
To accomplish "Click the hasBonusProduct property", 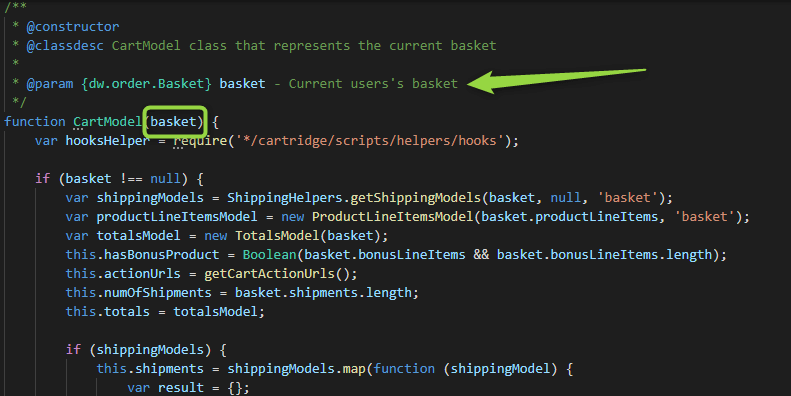I will point(161,255).
